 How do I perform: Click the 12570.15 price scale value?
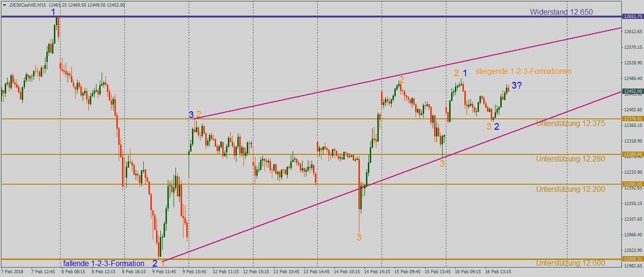coord(633,47)
